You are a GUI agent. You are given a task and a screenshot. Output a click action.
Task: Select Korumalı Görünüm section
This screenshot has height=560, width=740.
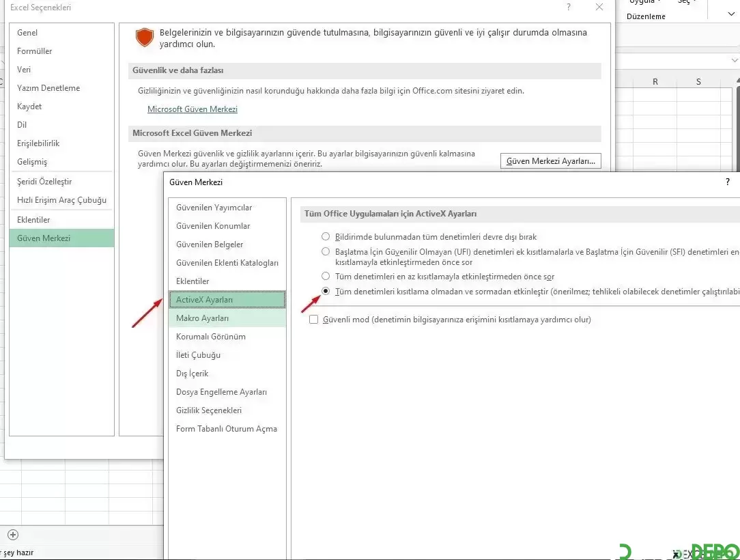(227, 336)
